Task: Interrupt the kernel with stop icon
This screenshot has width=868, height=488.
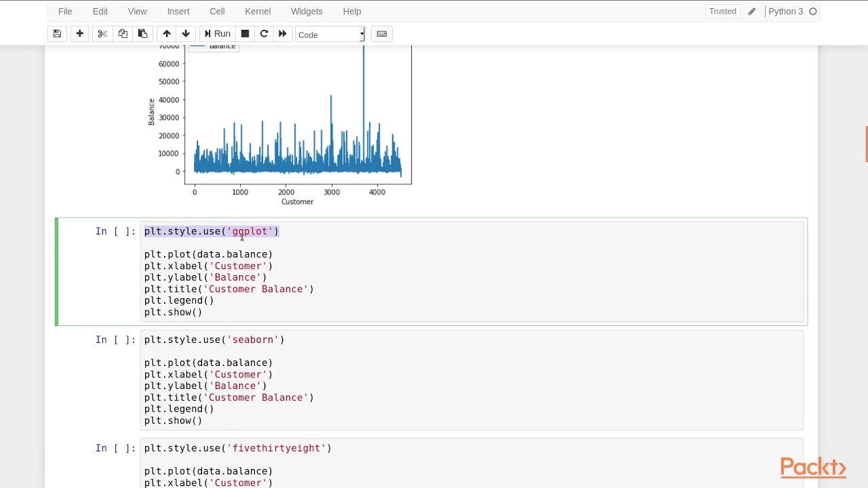Action: pyautogui.click(x=245, y=34)
